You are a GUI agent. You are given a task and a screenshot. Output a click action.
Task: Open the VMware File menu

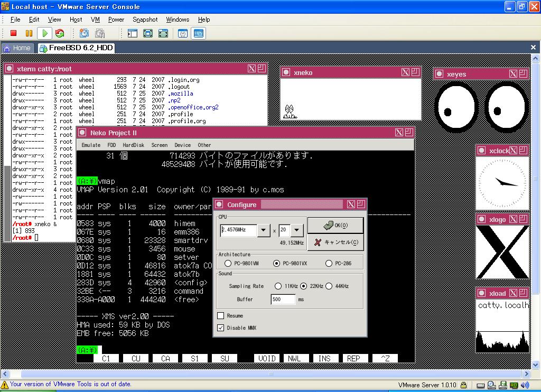[15, 20]
